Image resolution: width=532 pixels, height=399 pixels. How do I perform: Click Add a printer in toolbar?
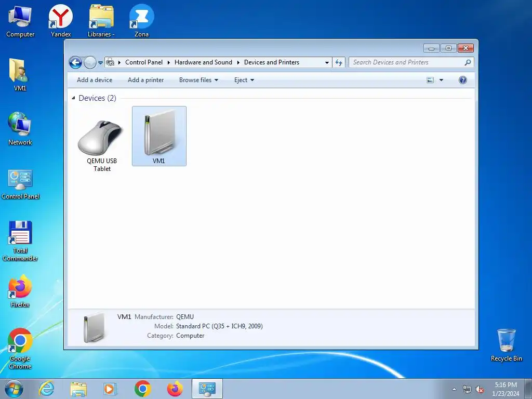[x=145, y=80]
